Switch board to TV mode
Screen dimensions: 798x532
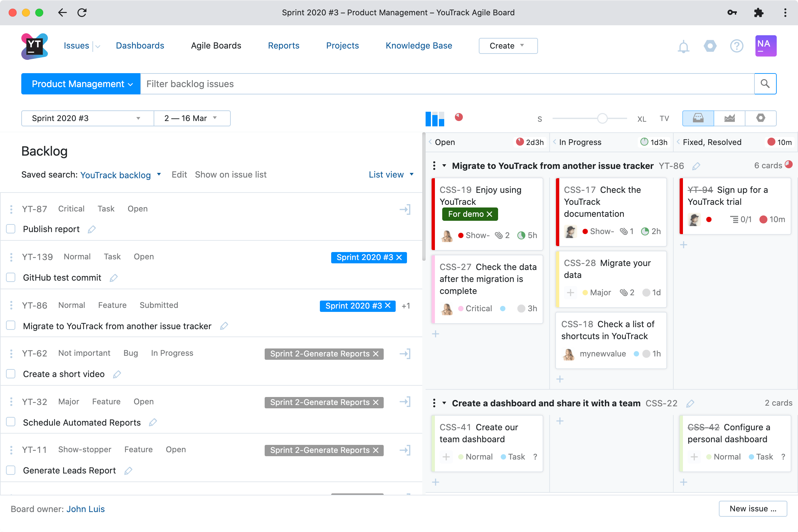tap(664, 119)
